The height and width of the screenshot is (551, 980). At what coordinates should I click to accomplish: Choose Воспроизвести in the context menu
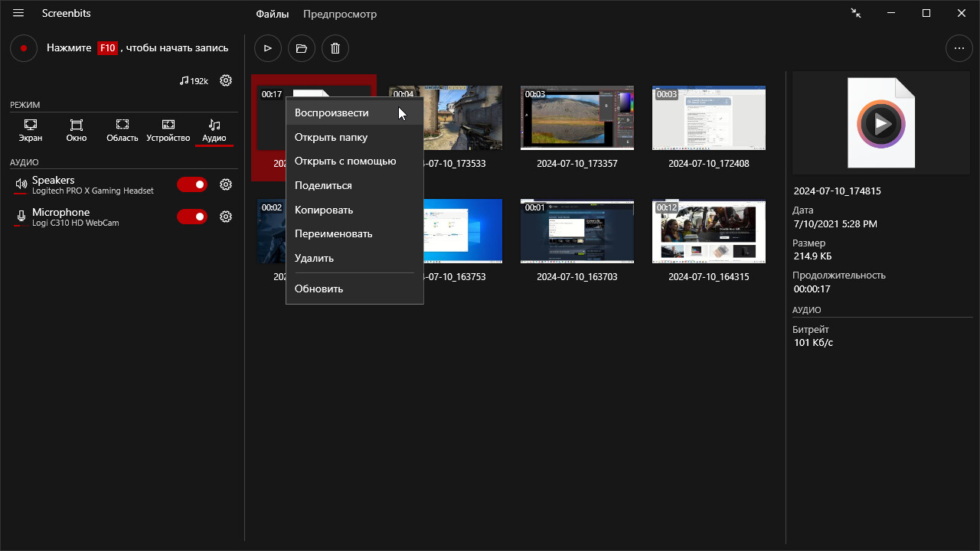tap(332, 112)
